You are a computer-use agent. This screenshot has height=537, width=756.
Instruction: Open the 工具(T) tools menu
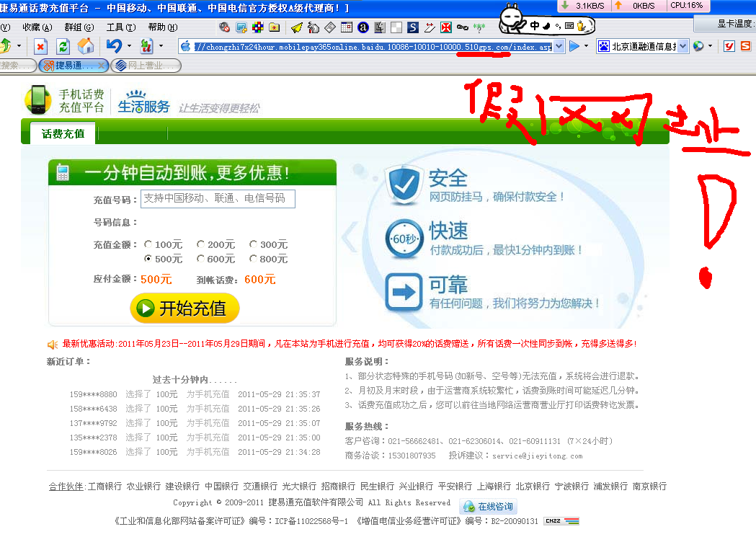(121, 27)
